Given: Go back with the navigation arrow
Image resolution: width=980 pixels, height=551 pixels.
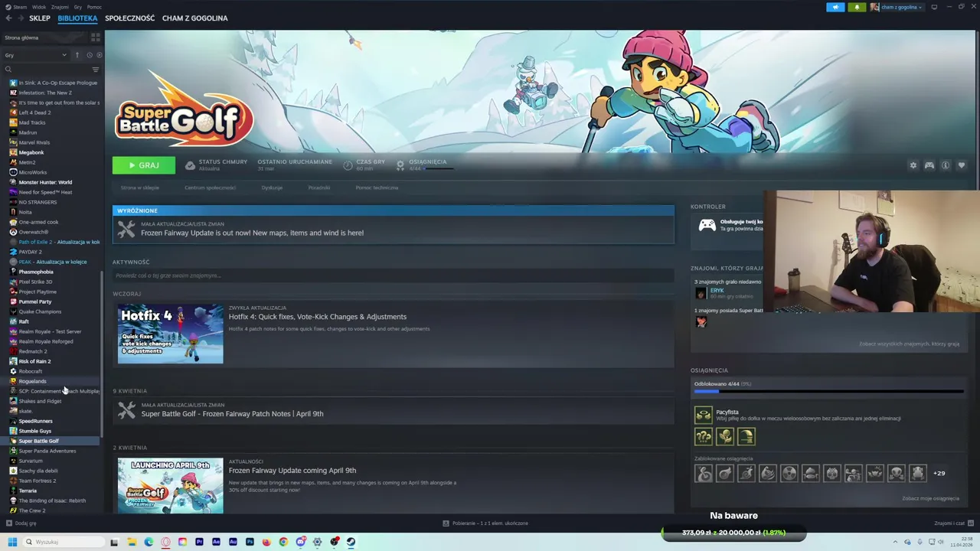Looking at the screenshot, I should (x=8, y=18).
